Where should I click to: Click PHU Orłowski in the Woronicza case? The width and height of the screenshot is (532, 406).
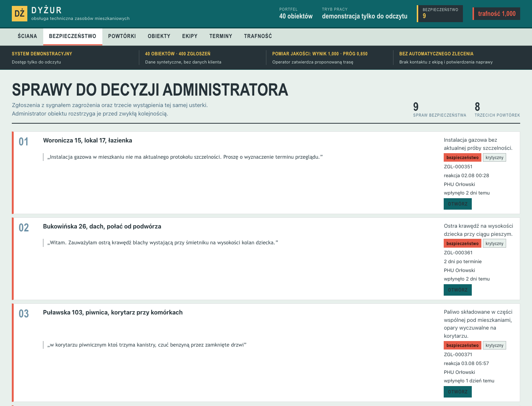[459, 184]
